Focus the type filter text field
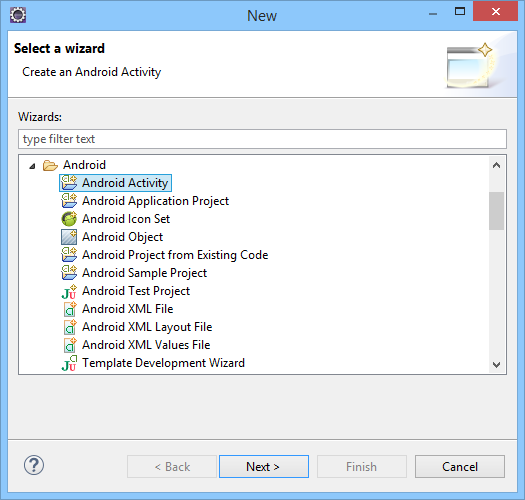 (262, 139)
